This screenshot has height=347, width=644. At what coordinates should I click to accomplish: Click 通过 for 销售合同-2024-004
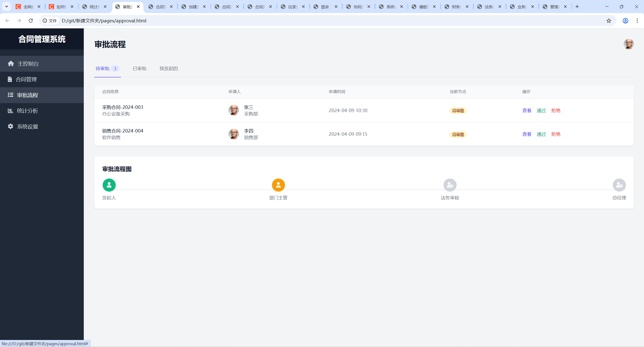click(541, 134)
